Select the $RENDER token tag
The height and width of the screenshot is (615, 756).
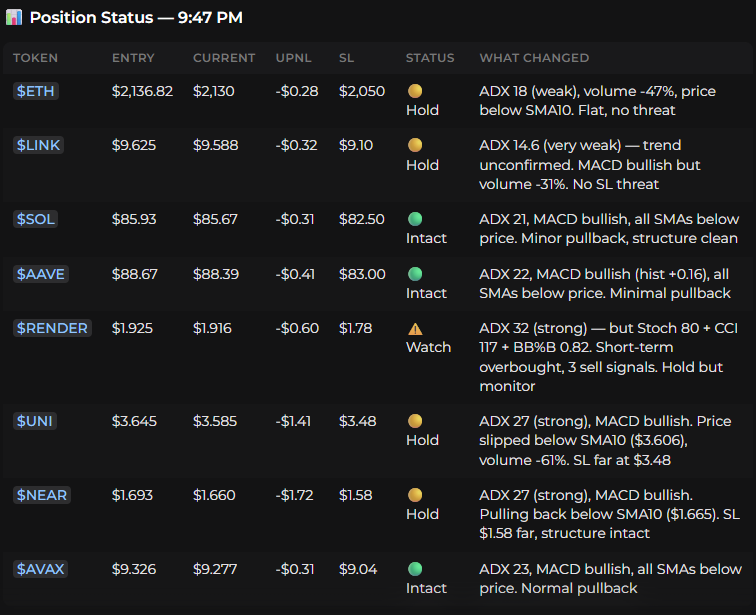(x=52, y=328)
